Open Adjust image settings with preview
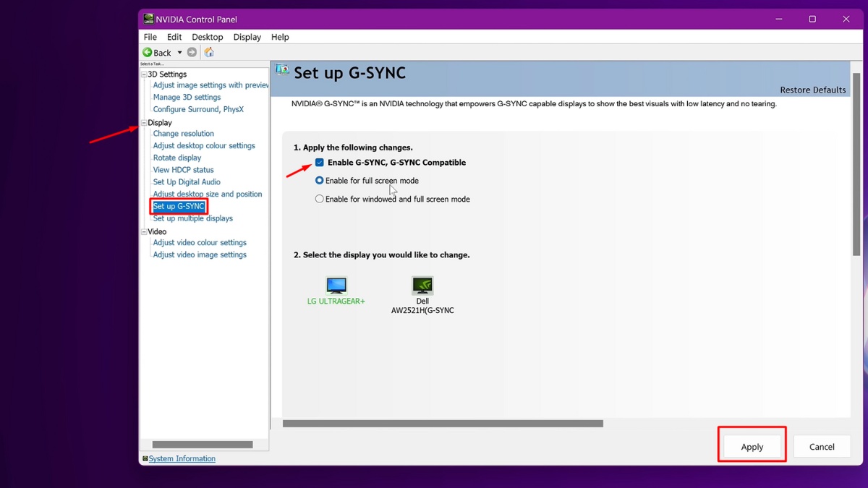Viewport: 868px width, 488px height. click(x=211, y=85)
